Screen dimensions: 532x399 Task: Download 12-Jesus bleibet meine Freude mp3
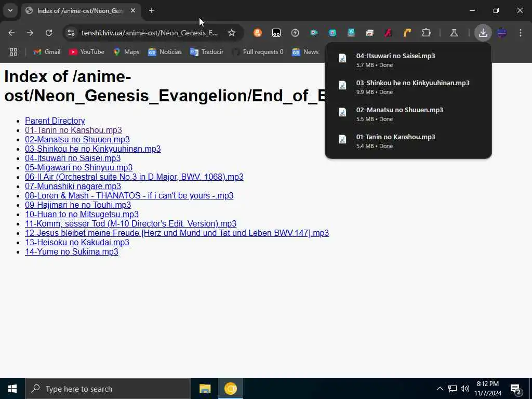[x=177, y=233]
